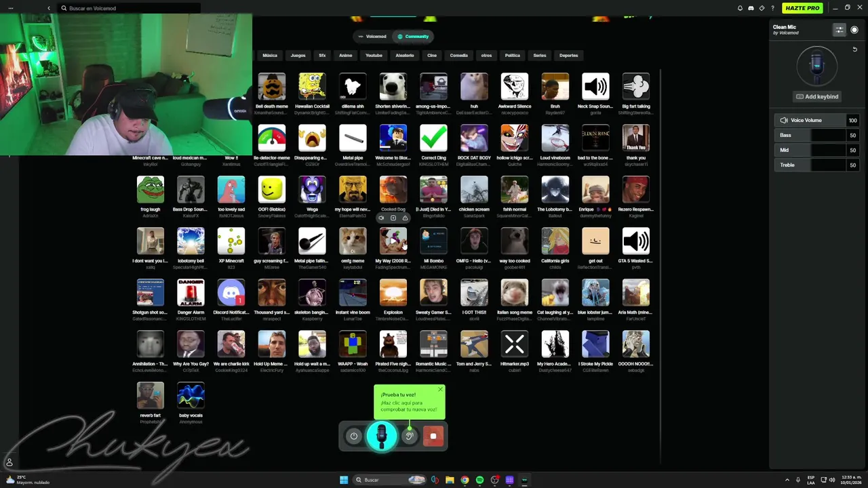This screenshot has height=488, width=868.
Task: Play the my hope will never die Heisenberg sound
Action: coord(353,190)
